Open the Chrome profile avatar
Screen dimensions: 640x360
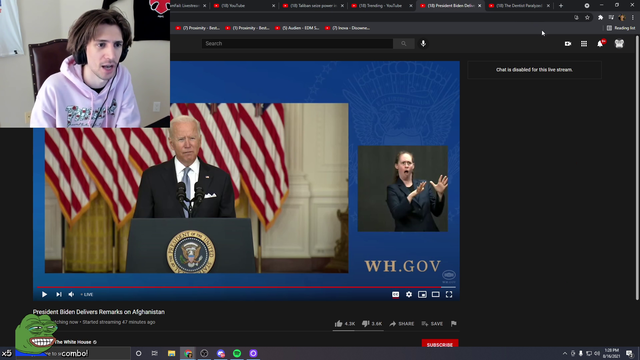point(622,18)
